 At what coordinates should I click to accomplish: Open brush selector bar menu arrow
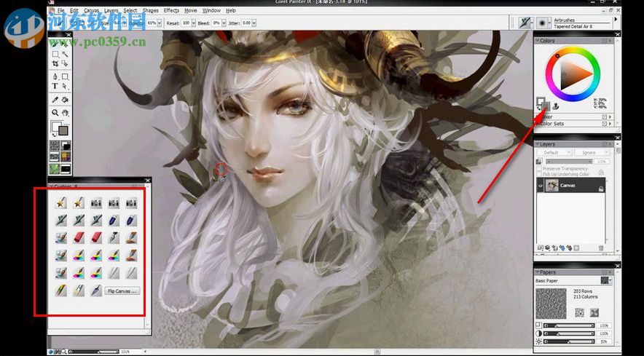[616, 20]
